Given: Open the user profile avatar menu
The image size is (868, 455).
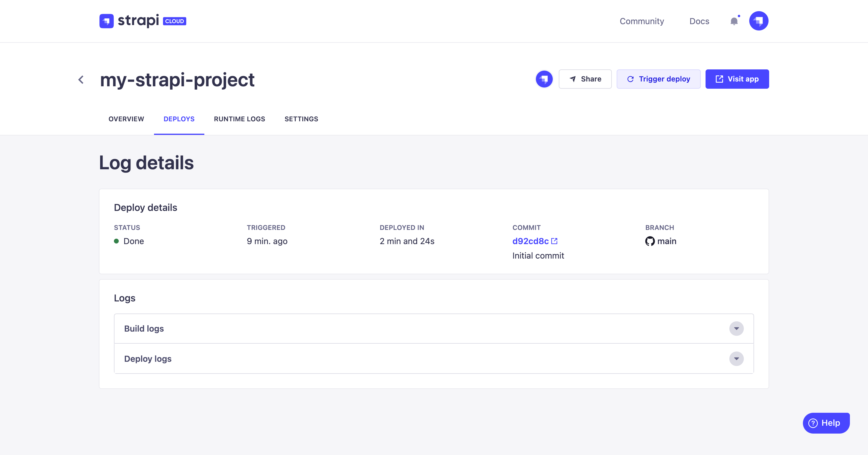Looking at the screenshot, I should pos(759,21).
